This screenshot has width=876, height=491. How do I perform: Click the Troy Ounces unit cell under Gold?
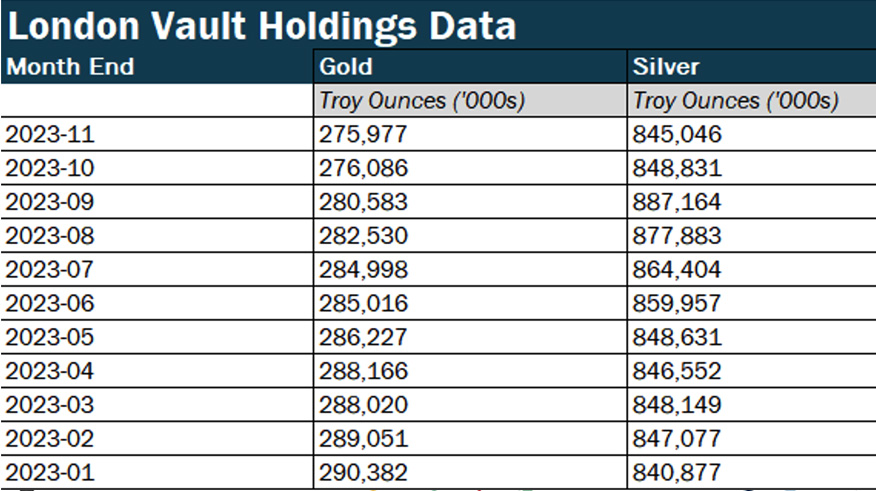click(x=422, y=101)
